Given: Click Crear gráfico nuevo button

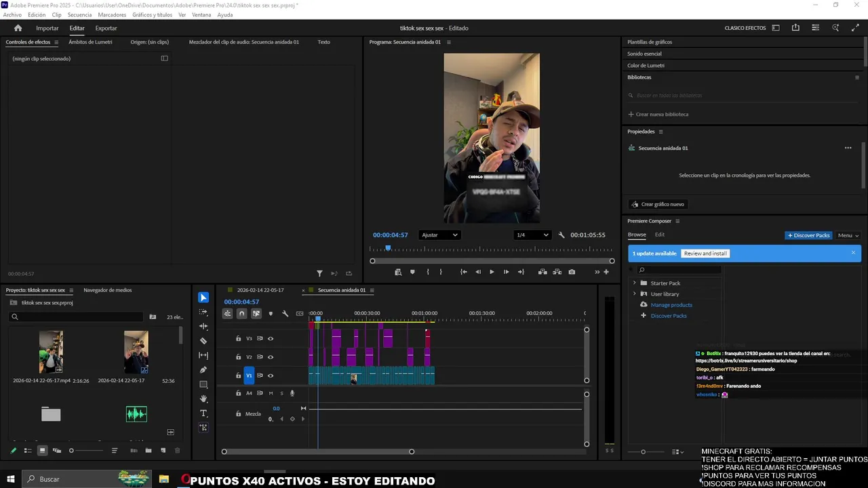Looking at the screenshot, I should coord(657,204).
